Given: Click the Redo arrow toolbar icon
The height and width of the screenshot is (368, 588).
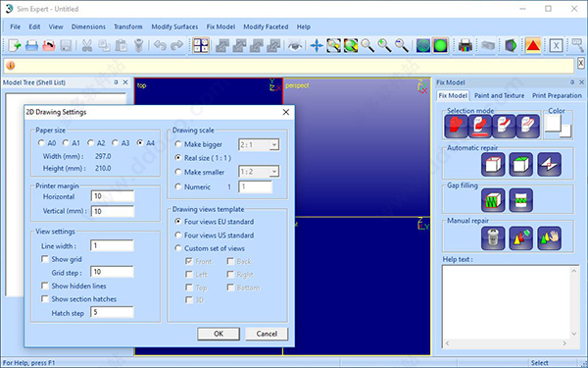Looking at the screenshot, I should click(176, 46).
